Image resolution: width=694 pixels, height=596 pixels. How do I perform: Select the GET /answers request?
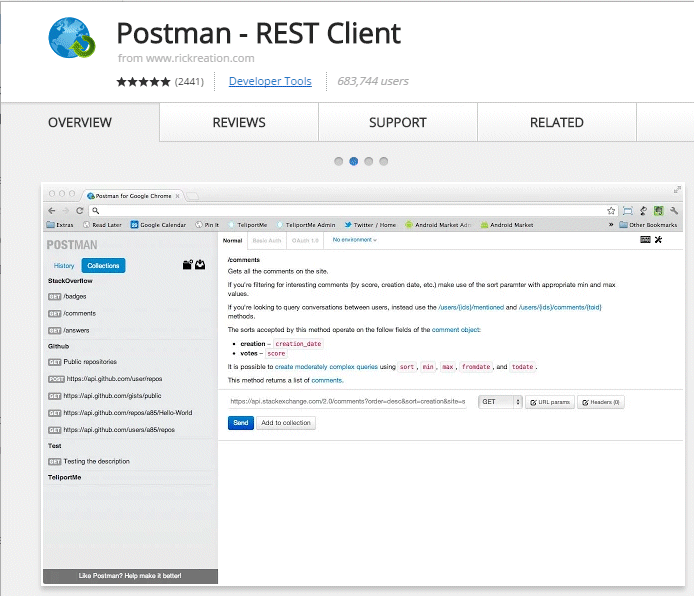tap(69, 331)
